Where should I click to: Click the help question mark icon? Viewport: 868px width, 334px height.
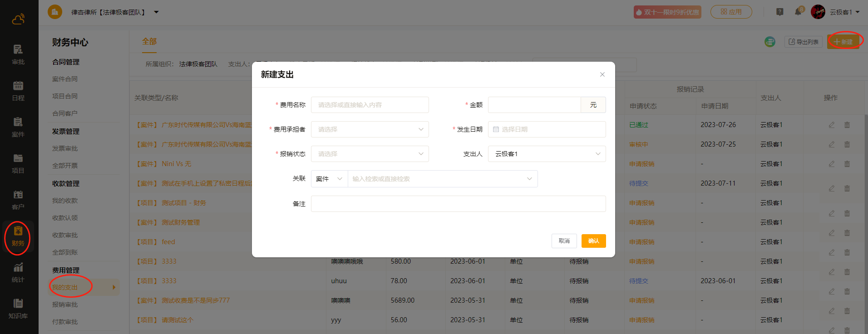(779, 12)
